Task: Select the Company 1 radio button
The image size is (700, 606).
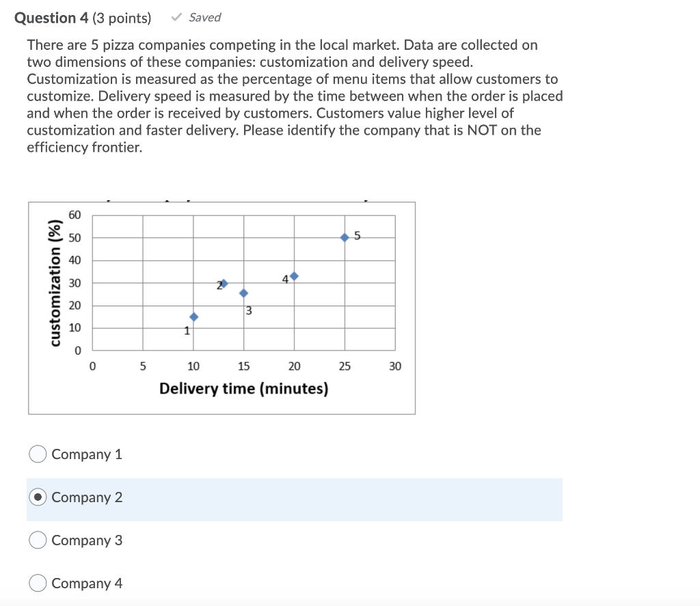Action: pyautogui.click(x=38, y=454)
